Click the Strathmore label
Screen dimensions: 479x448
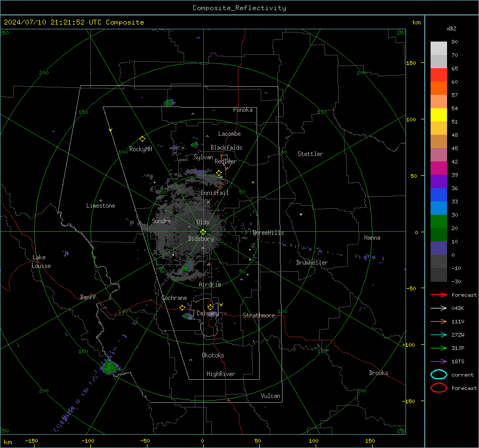click(x=259, y=315)
